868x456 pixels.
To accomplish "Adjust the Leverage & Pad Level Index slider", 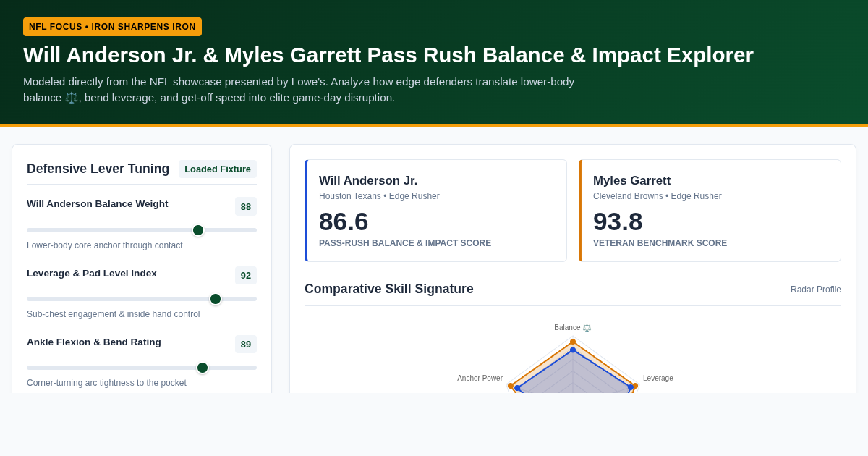I will click(x=142, y=299).
